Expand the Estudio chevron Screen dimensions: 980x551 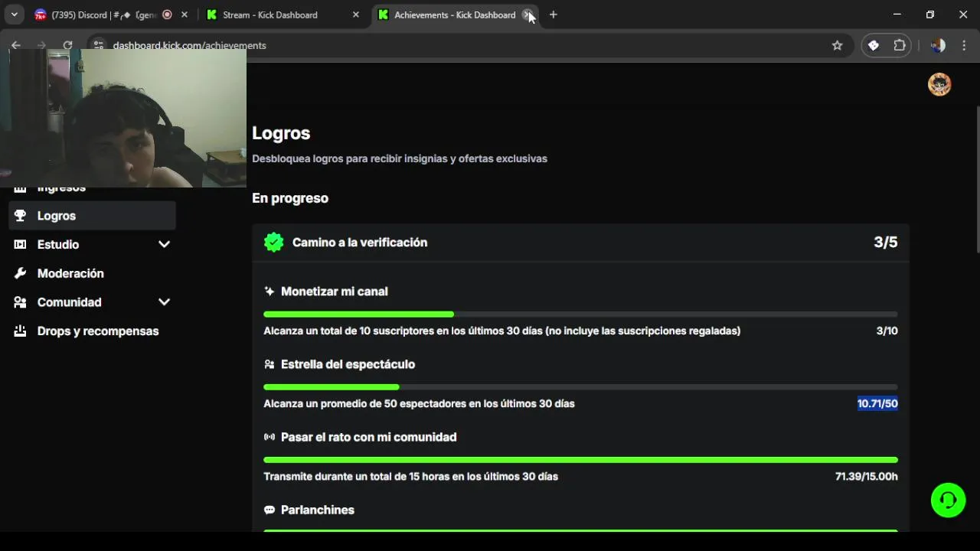(x=164, y=244)
